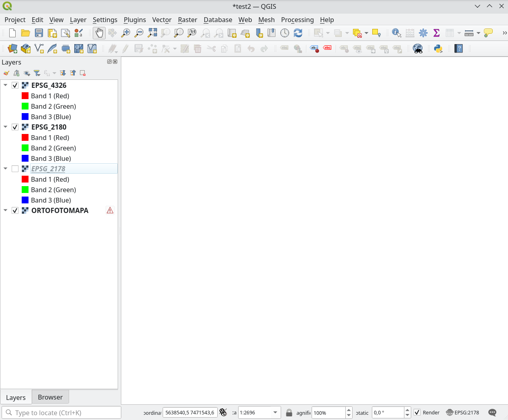Viewport: 508px width, 420px height.
Task: Activate the Zoom In tool
Action: point(126,33)
